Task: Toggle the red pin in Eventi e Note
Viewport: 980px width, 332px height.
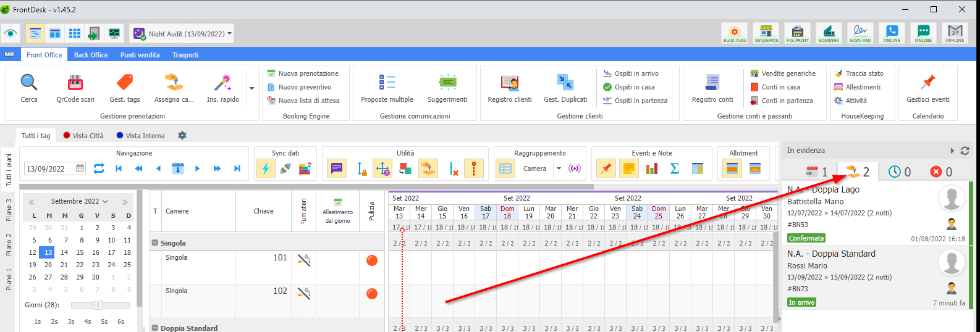Action: [606, 168]
